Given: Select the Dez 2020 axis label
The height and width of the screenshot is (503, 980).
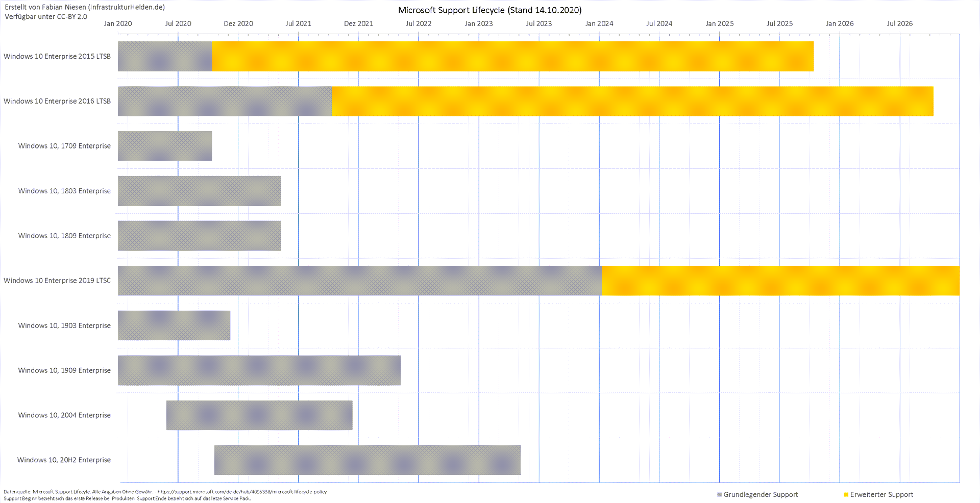Looking at the screenshot, I should [x=238, y=24].
